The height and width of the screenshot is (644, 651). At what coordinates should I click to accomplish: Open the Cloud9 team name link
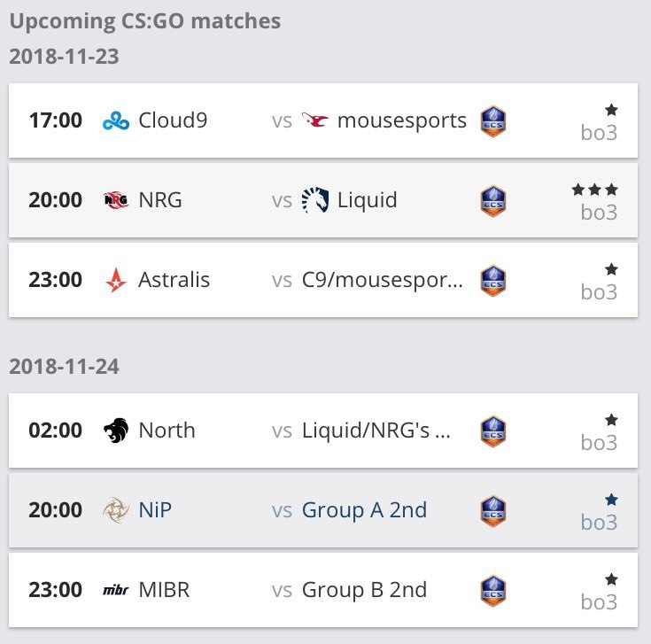tap(173, 120)
